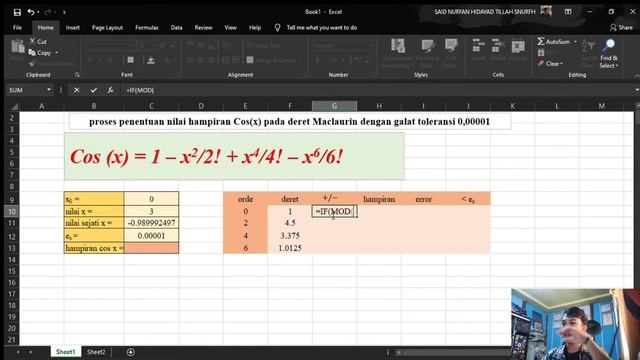The image size is (640, 360).
Task: Open the View ribbon tab
Action: click(230, 27)
